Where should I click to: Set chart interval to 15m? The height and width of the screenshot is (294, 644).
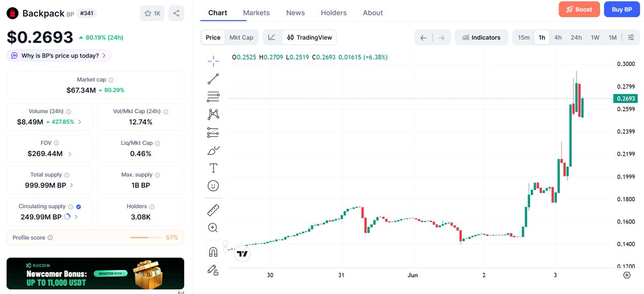click(524, 38)
